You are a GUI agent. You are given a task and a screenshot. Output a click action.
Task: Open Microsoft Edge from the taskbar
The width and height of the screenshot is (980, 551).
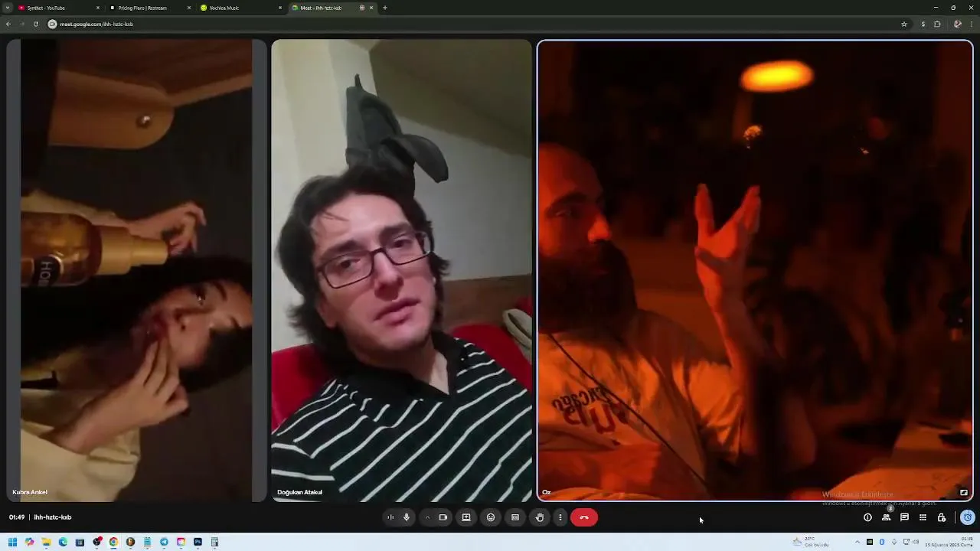[x=63, y=542]
